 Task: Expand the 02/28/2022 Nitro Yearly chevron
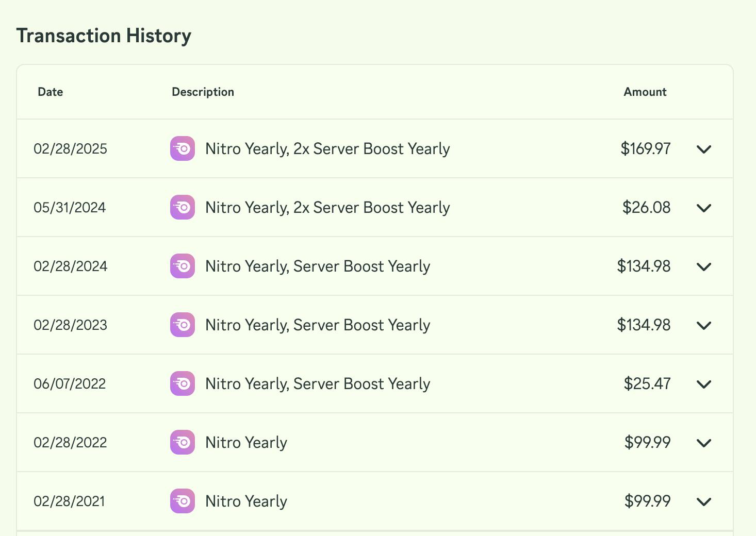tap(704, 443)
